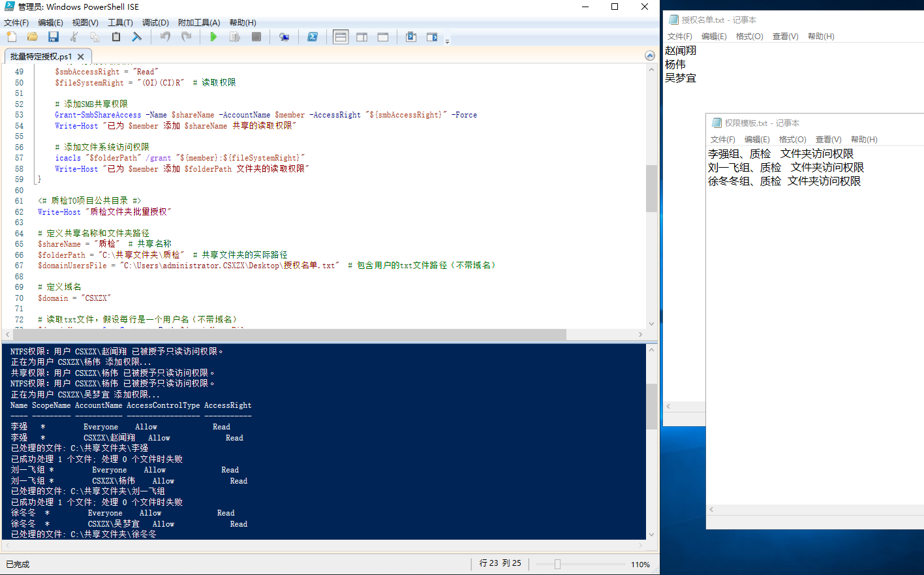Open the 调试(D) menu in PowerShell ISE
The image size is (924, 575).
tap(155, 22)
